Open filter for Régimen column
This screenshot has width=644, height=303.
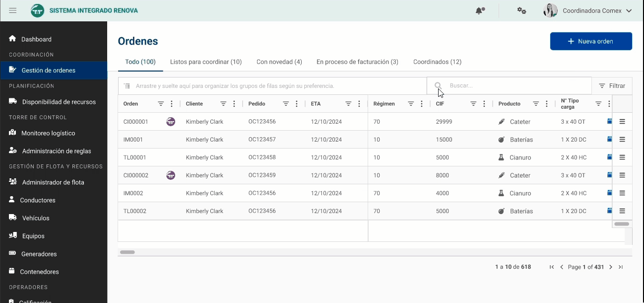click(x=411, y=104)
